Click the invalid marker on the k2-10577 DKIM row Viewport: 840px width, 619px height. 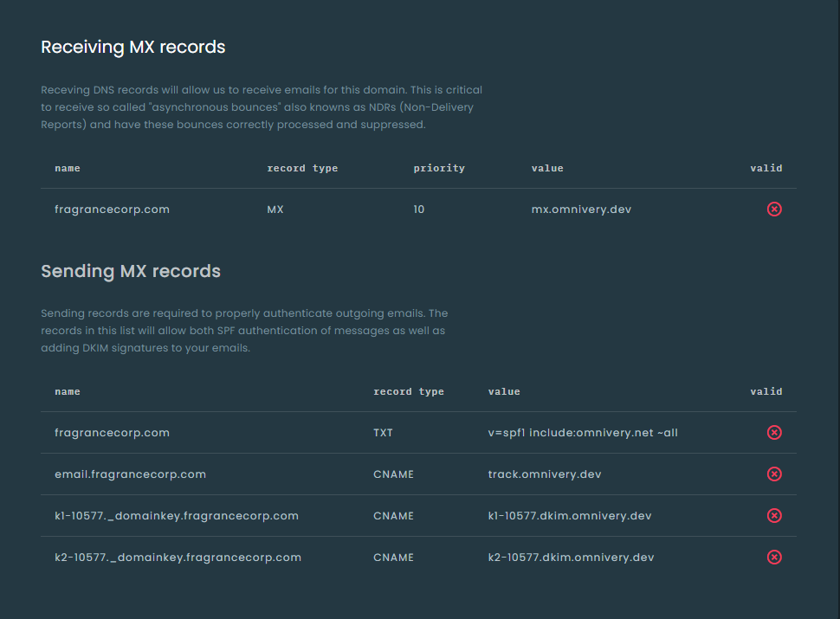point(774,557)
